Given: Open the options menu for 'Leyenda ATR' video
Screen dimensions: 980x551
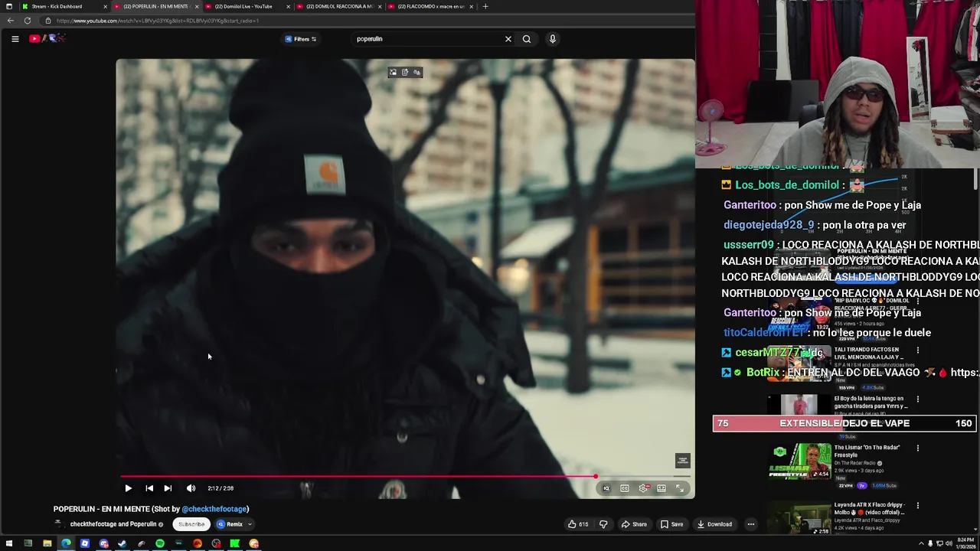Looking at the screenshot, I should (917, 506).
